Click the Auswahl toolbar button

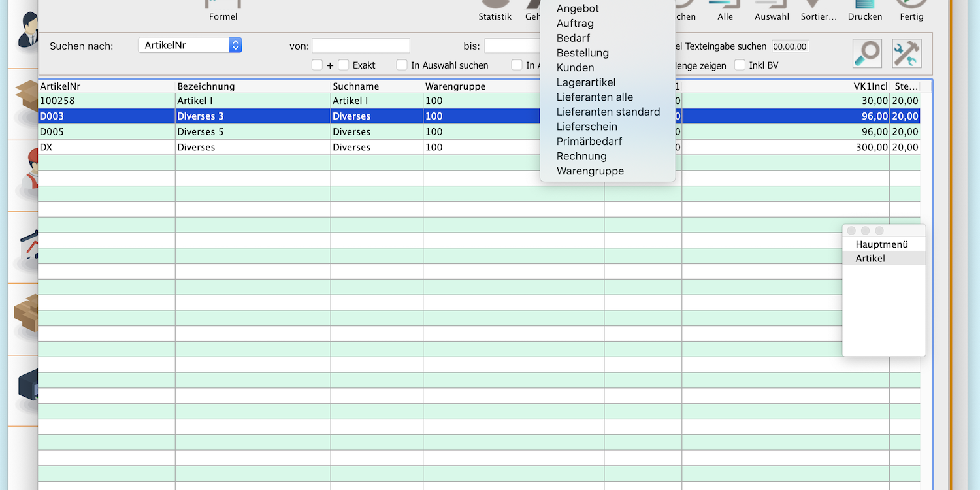(772, 10)
